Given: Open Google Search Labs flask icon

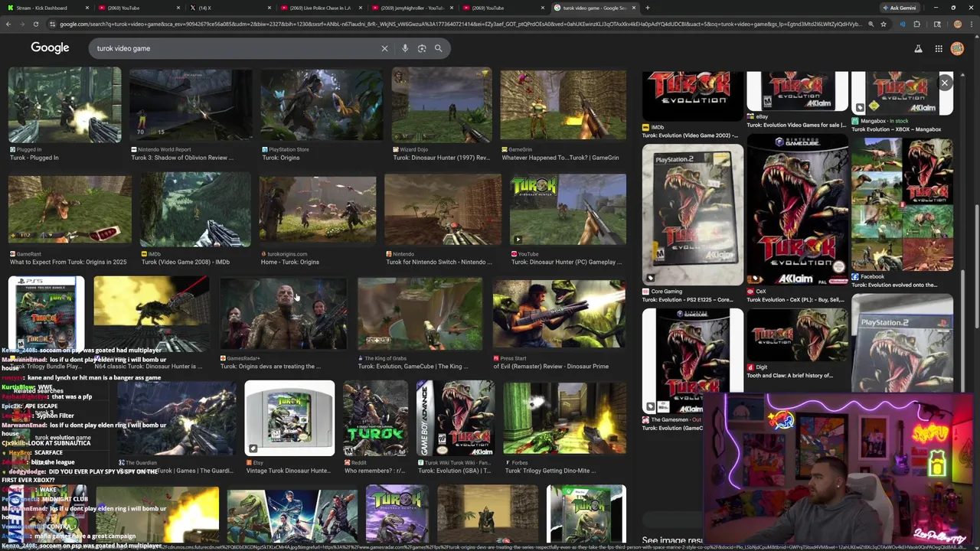Looking at the screenshot, I should coord(918,48).
